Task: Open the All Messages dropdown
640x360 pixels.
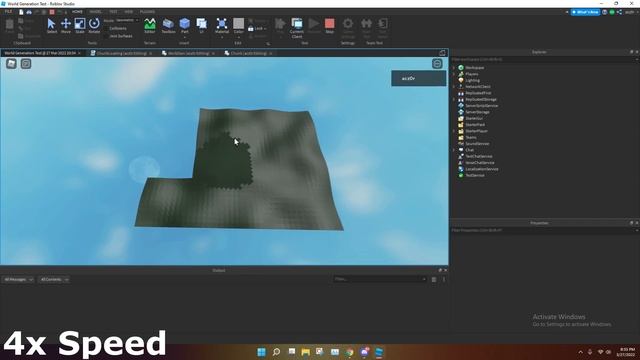Action: pos(18,280)
